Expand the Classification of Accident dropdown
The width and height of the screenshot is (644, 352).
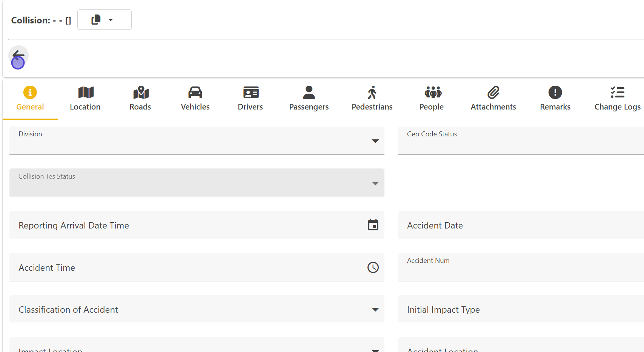pyautogui.click(x=375, y=310)
